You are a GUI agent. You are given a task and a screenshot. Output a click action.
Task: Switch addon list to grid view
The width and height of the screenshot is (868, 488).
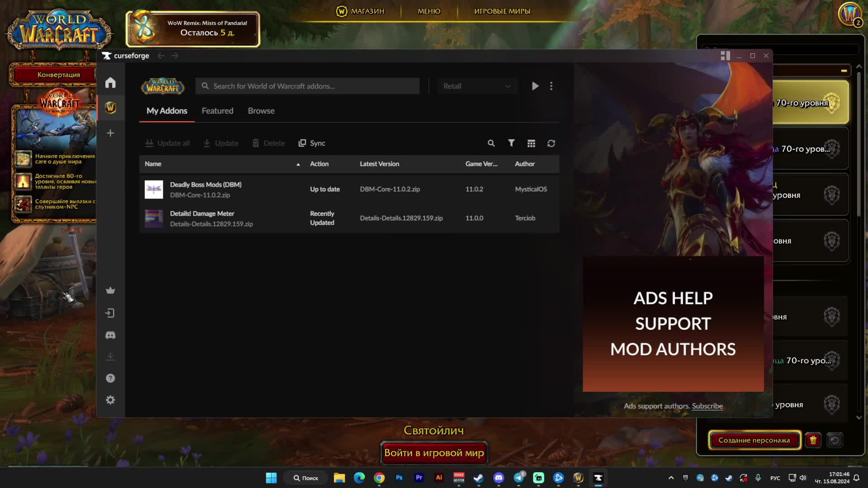click(531, 143)
